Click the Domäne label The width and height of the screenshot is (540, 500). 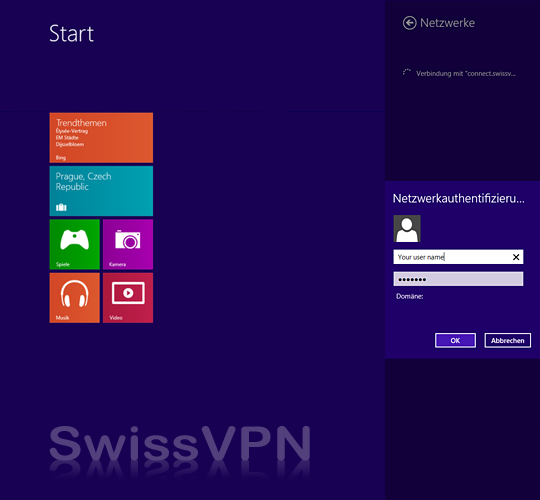point(409,296)
